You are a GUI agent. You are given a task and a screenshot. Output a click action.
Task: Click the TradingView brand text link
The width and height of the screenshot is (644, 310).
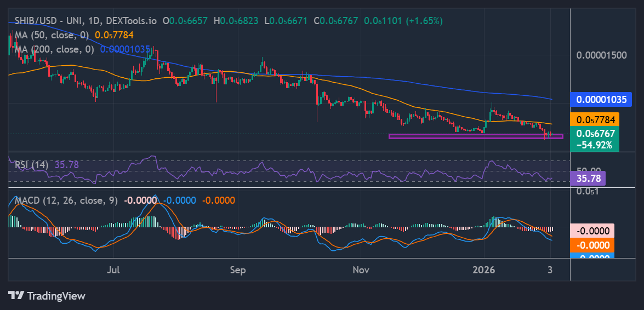56,296
